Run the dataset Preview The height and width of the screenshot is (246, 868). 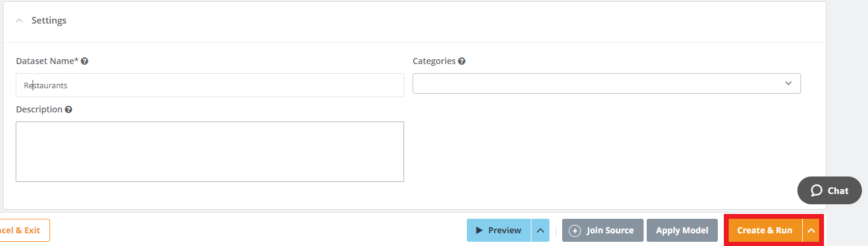click(x=499, y=230)
